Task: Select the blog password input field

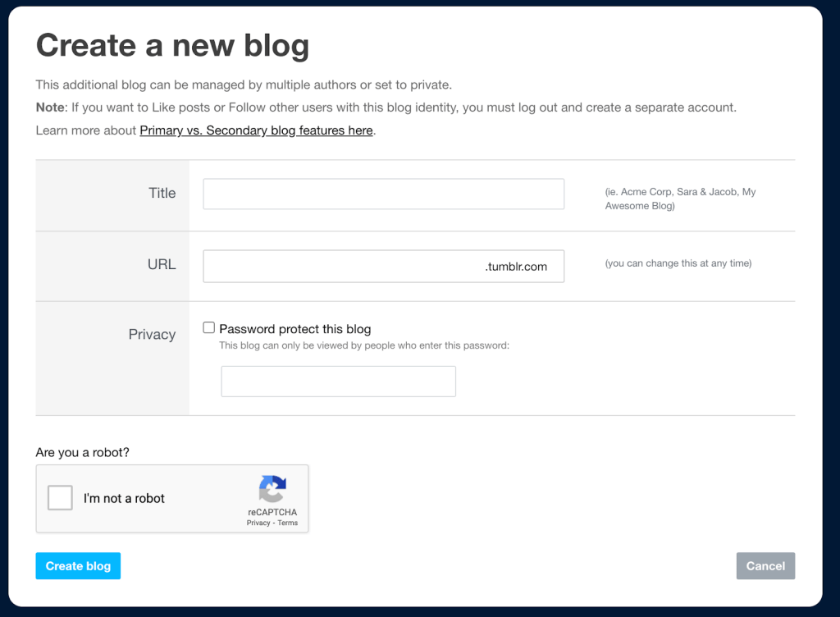Action: click(338, 382)
